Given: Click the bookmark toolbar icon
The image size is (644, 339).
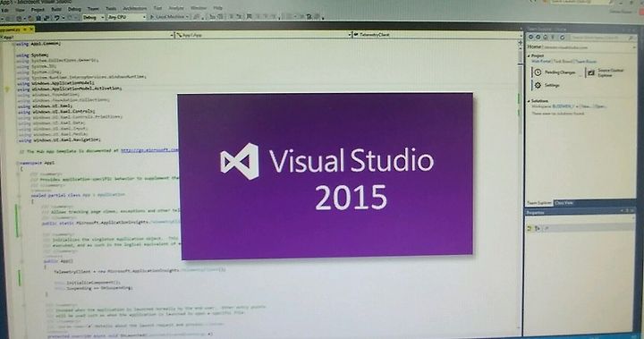Looking at the screenshot, I should point(249,16).
